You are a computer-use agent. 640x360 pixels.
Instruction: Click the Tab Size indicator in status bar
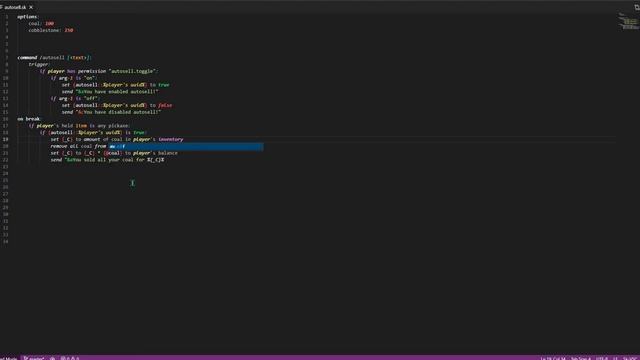pyautogui.click(x=580, y=358)
